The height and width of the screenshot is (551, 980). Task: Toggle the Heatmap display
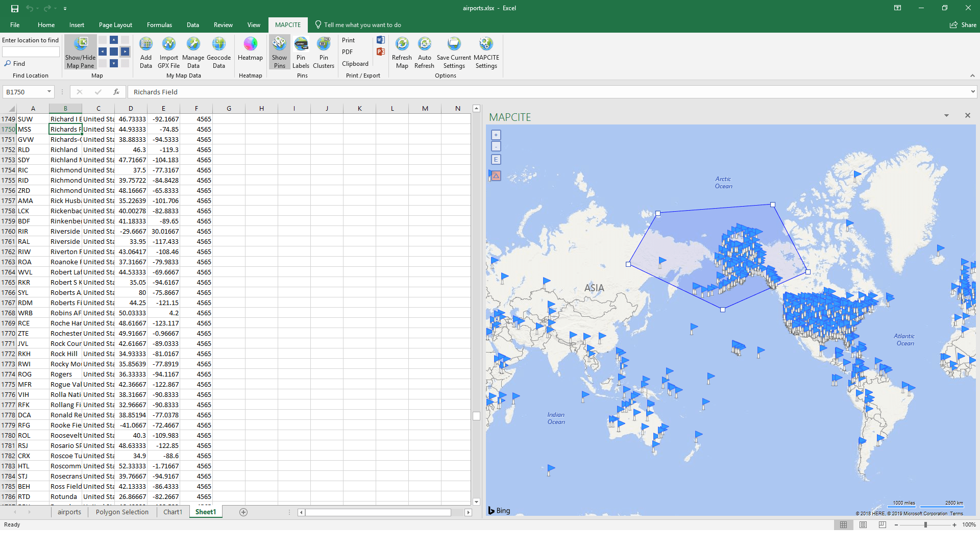tap(250, 49)
